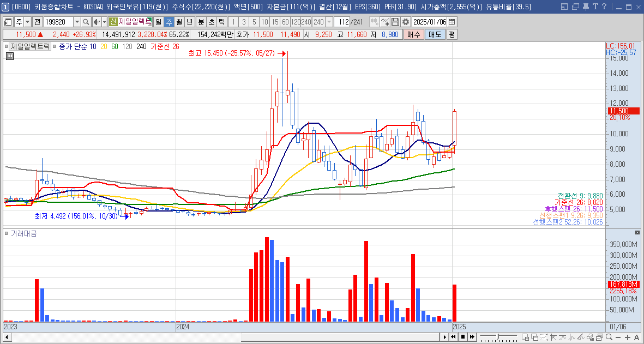Open the data table grid icon on chart
The image size is (644, 344).
click(x=10, y=56)
